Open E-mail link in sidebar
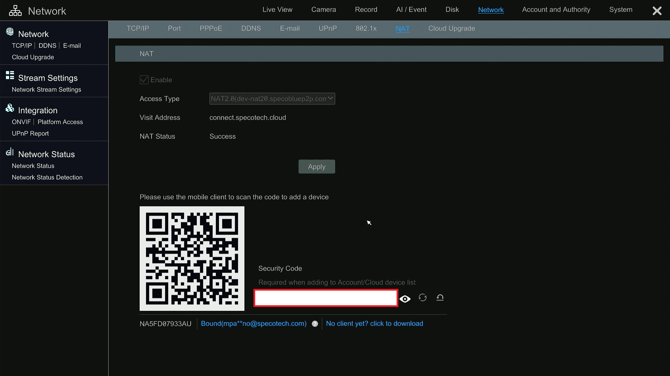Image resolution: width=670 pixels, height=376 pixels. [72, 45]
